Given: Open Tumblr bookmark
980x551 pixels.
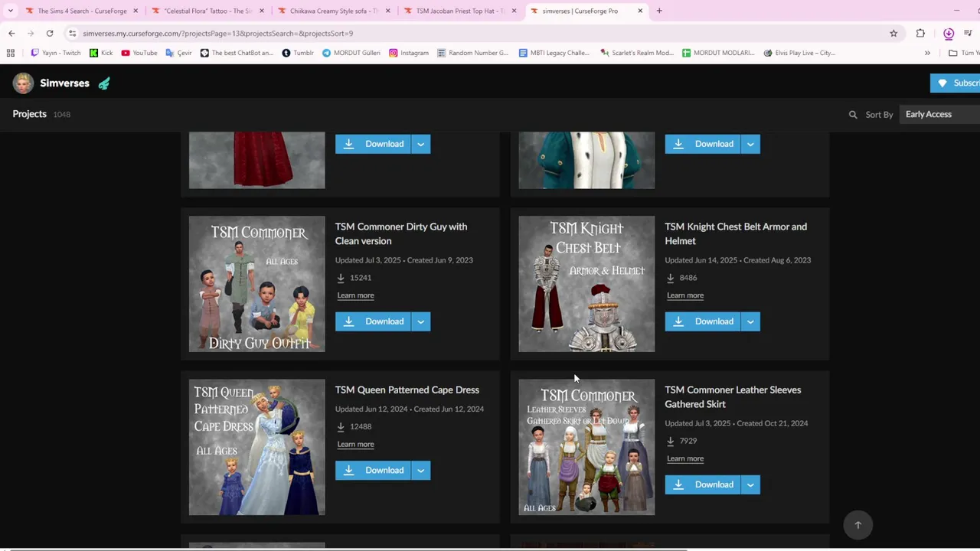Looking at the screenshot, I should [298, 53].
